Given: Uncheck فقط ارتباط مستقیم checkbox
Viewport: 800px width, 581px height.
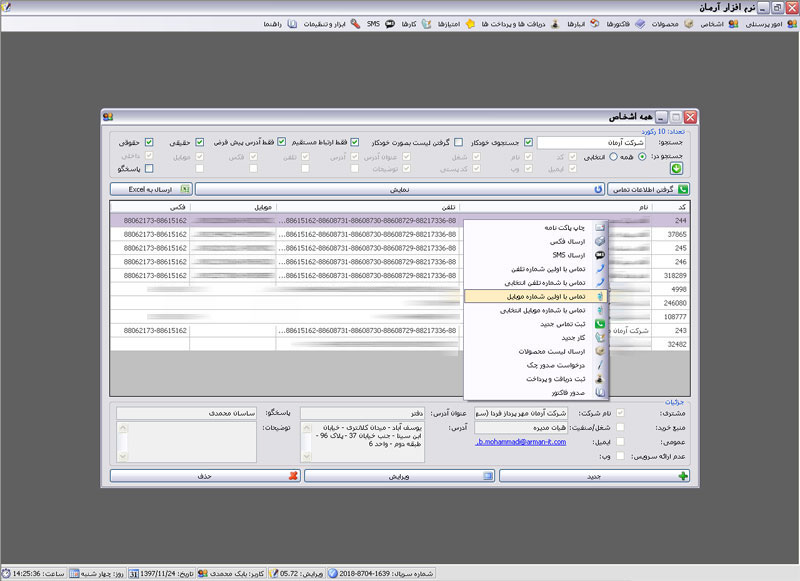Looking at the screenshot, I should [x=355, y=142].
